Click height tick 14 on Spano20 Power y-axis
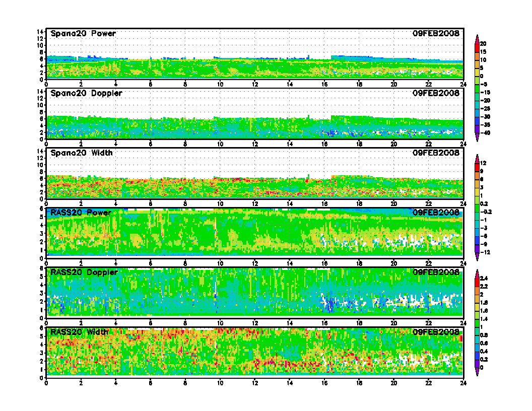This screenshot has height=411, width=532. click(40, 32)
